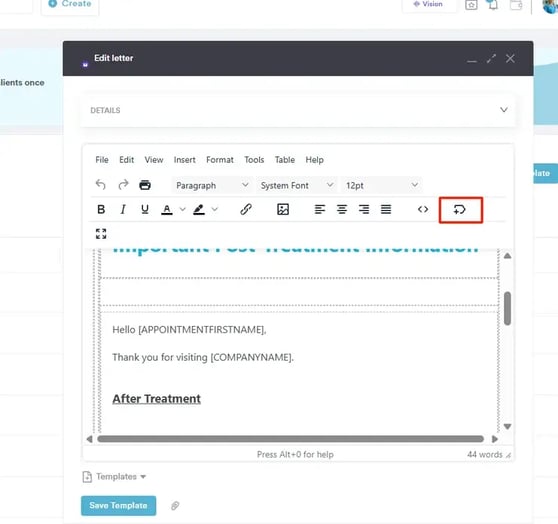Toggle underline formatting
This screenshot has width=558, height=524.
pyautogui.click(x=144, y=209)
